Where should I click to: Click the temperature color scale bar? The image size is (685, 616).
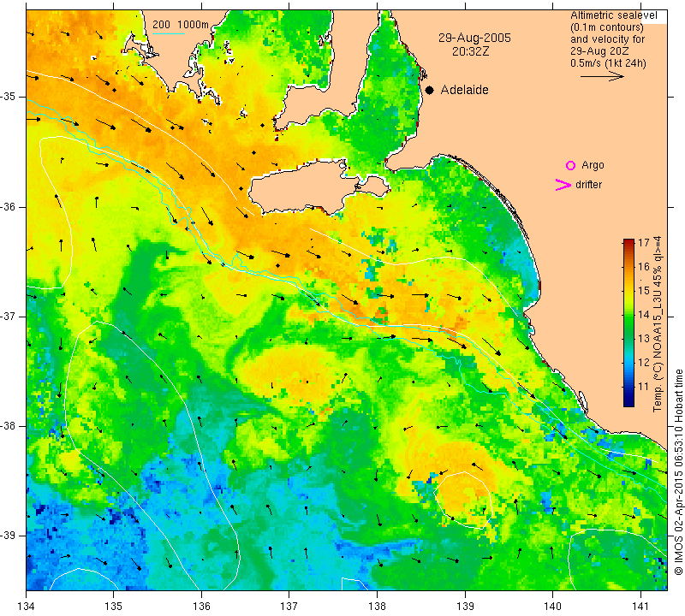click(628, 323)
